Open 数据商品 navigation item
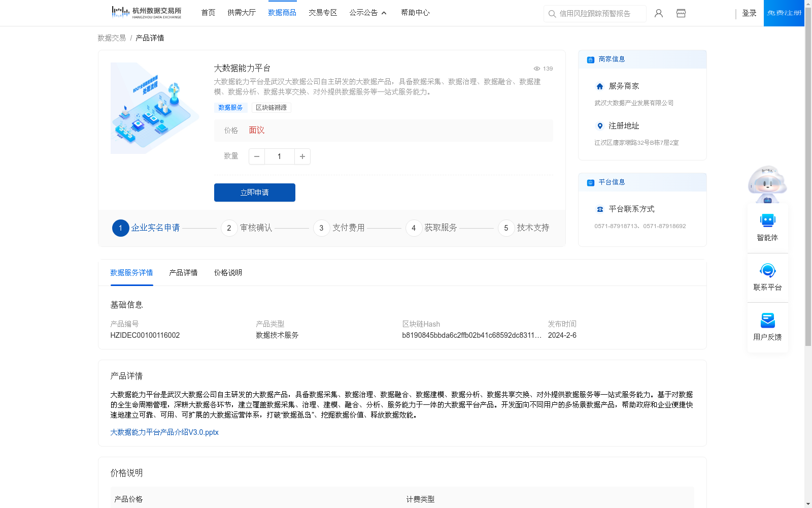This screenshot has height=508, width=812. [x=282, y=13]
